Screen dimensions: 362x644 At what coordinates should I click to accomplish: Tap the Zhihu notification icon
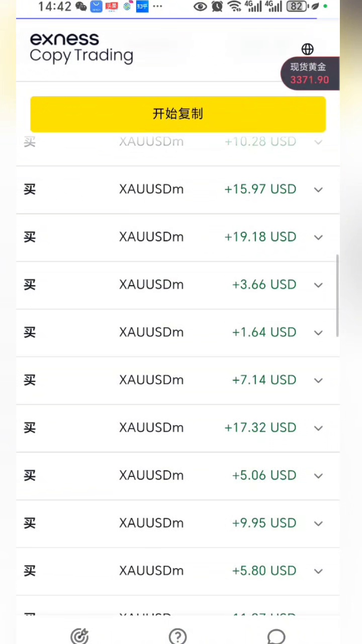[x=142, y=7]
